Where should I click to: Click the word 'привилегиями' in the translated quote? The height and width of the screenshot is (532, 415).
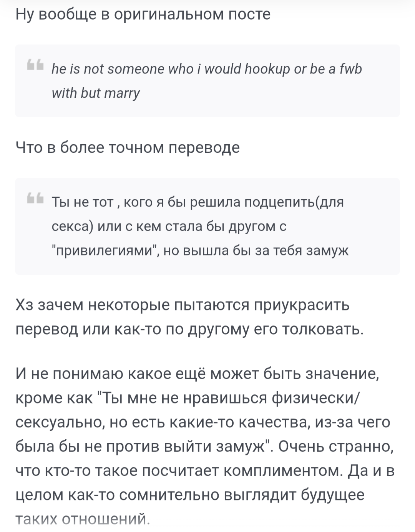pos(106,251)
